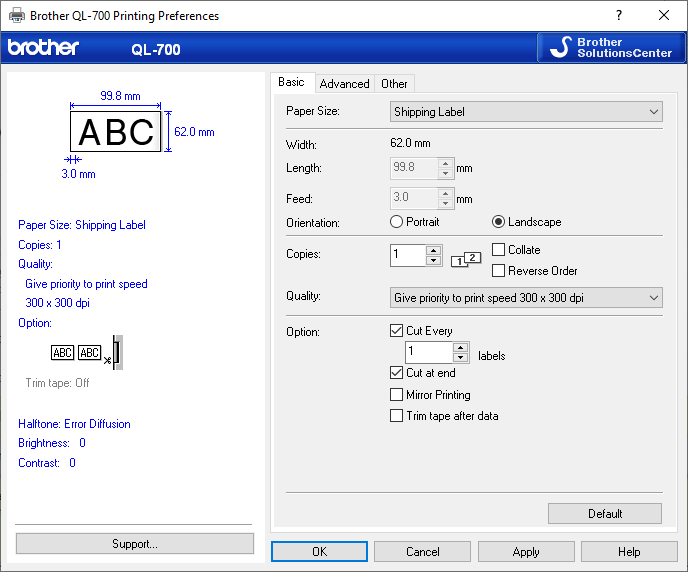
Task: Enable the Collate checkbox
Action: (498, 250)
